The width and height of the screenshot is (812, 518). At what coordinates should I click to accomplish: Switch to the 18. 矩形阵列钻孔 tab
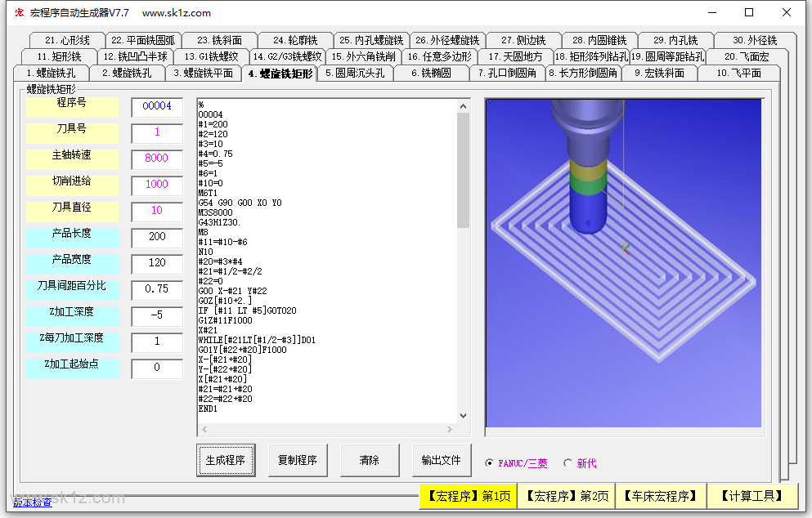tap(591, 56)
